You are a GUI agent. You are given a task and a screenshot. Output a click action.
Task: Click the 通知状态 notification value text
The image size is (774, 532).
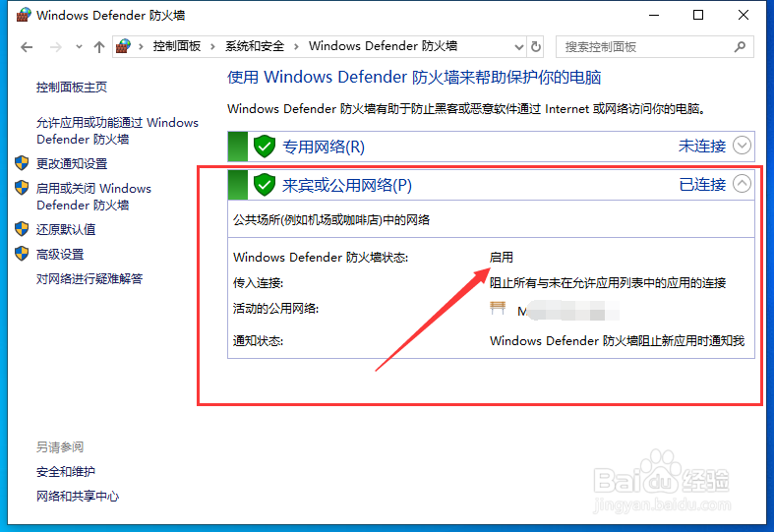coord(617,341)
